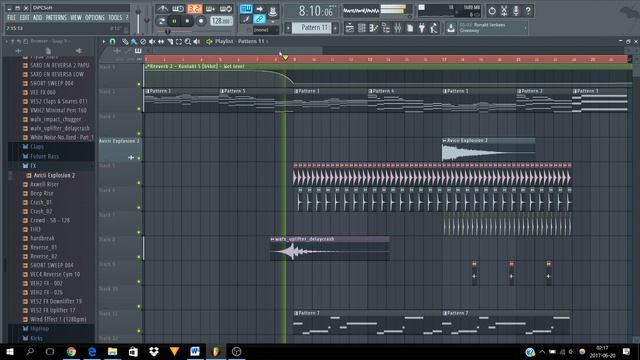The width and height of the screenshot is (640, 360).
Task: Select the wafx_uplifter_delaycrash clip in playlist
Action: [330, 249]
